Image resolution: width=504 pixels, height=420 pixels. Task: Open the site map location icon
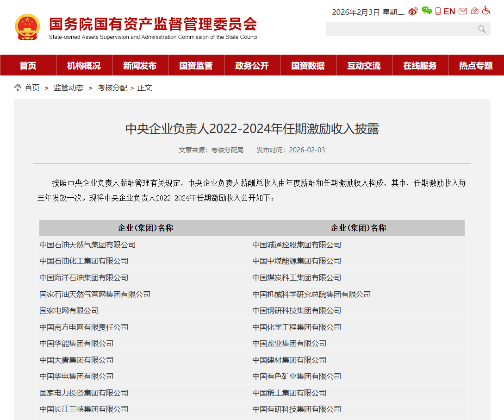click(x=474, y=12)
